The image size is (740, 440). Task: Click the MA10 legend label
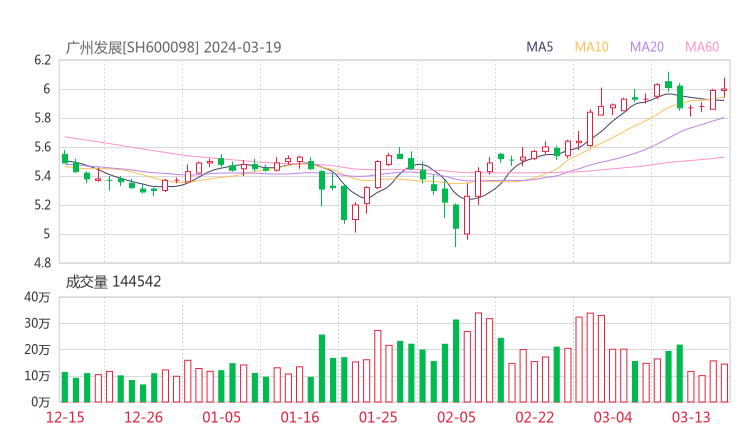[x=591, y=47]
